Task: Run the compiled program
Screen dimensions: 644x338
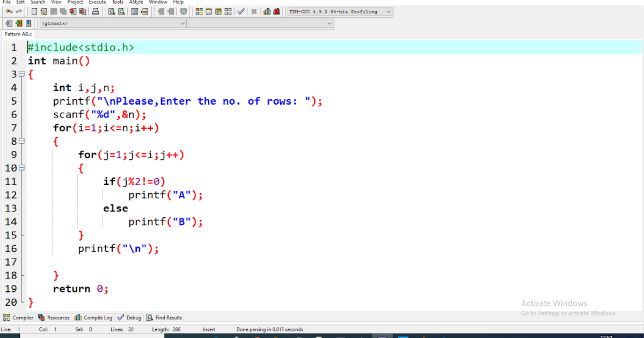Action: click(x=209, y=11)
